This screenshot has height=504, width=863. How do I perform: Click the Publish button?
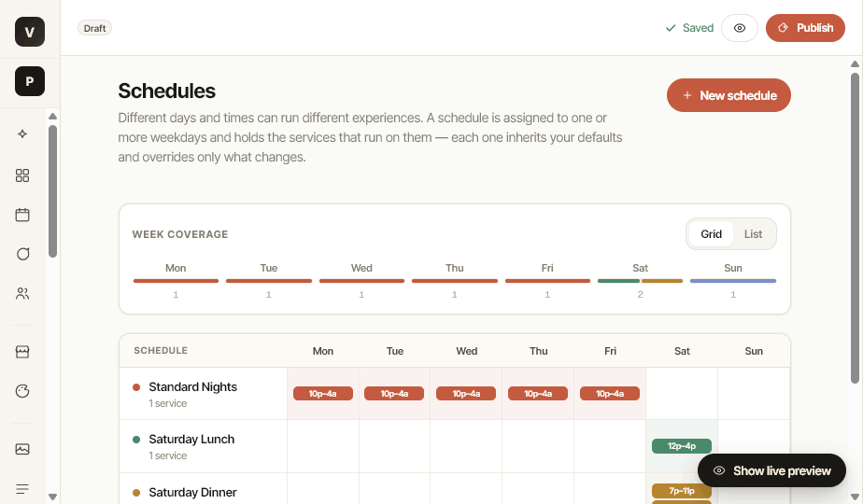pos(805,28)
